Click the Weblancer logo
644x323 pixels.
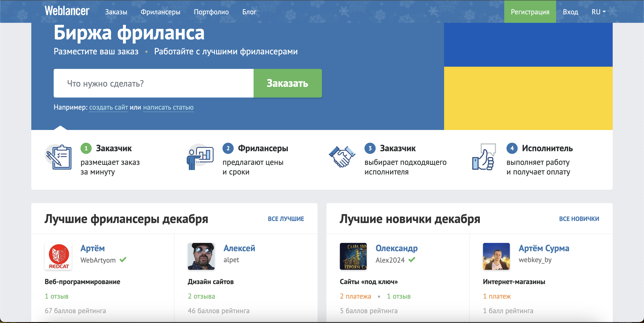67,11
